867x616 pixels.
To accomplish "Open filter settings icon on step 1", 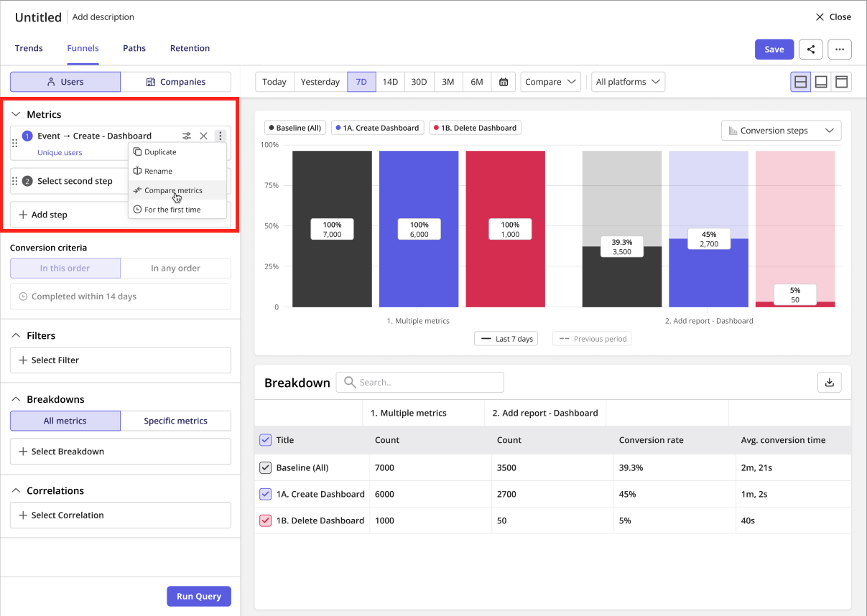I will [x=187, y=136].
